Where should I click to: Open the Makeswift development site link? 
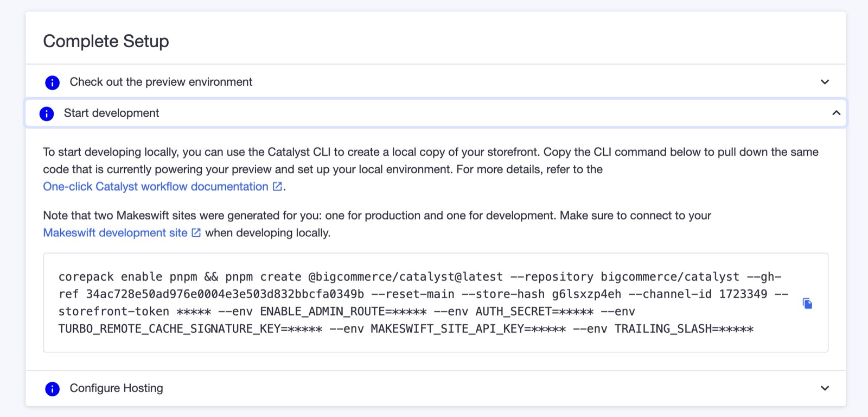point(115,233)
